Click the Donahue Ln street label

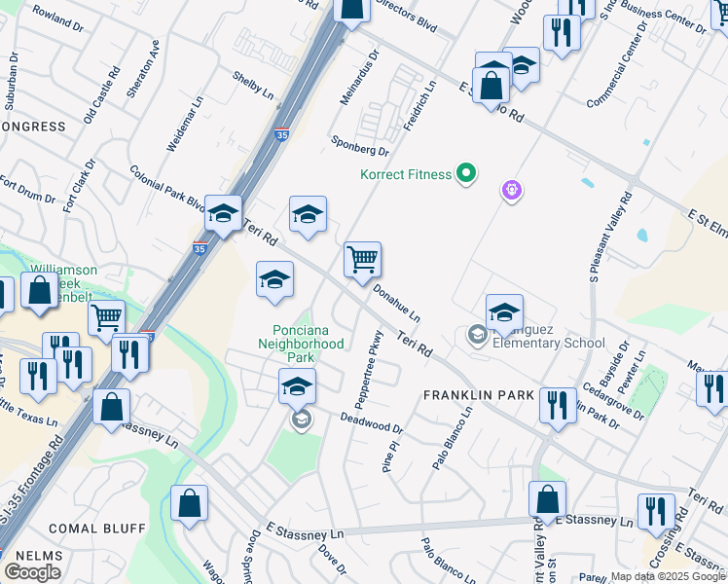[x=396, y=304]
